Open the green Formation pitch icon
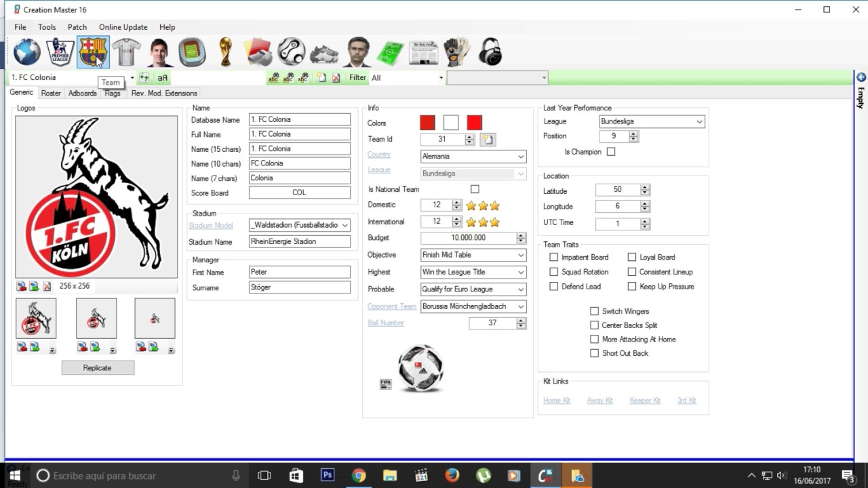The image size is (868, 488). coord(391,52)
